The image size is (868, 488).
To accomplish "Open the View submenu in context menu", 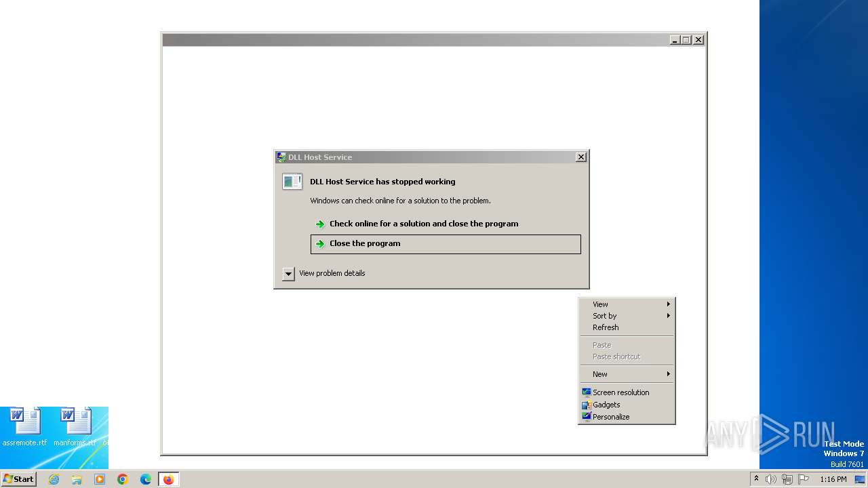I will [627, 304].
